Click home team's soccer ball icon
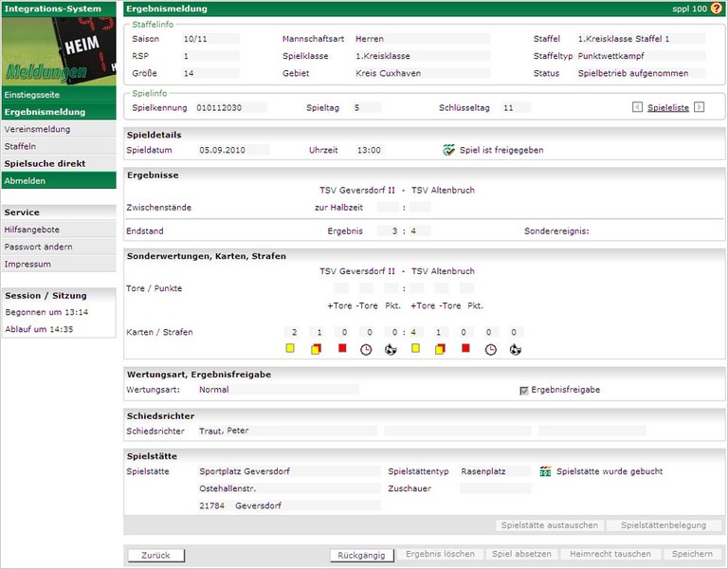Screen dimensions: 728x569 click(390, 349)
